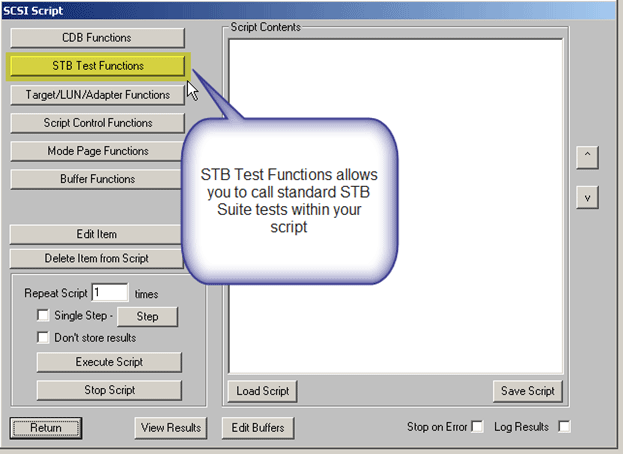
Task: Select Script Control Functions
Action: [98, 123]
